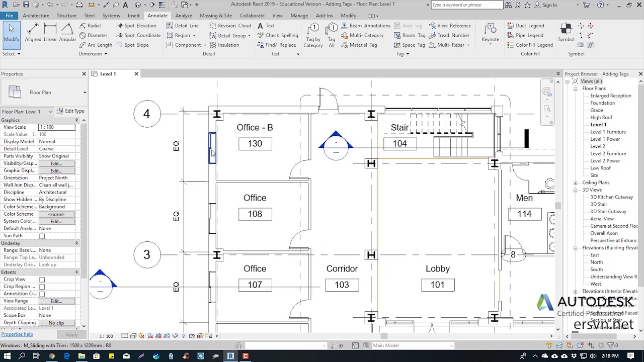Screen dimensions: 644x362
Task: Insert a Color Fill Legend
Action: (x=530, y=45)
